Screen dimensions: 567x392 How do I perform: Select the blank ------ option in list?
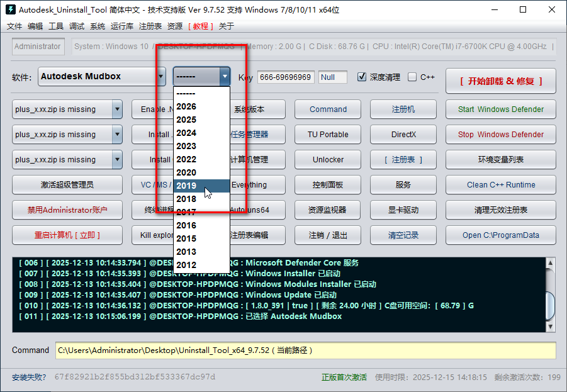[201, 93]
